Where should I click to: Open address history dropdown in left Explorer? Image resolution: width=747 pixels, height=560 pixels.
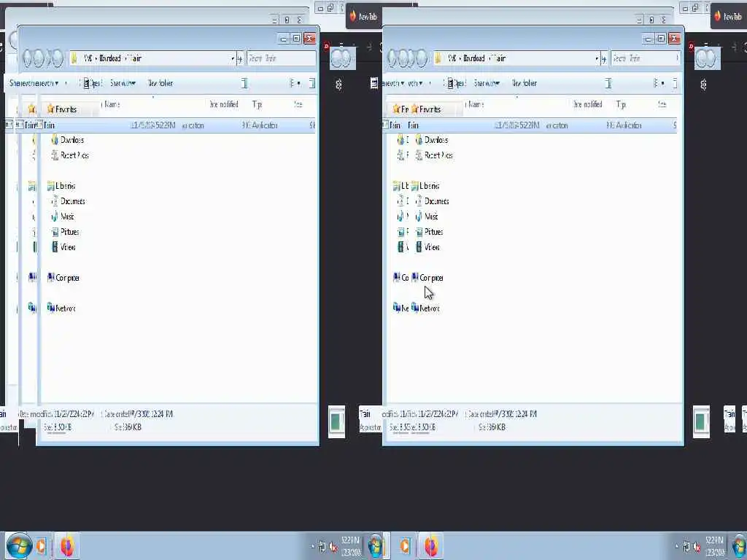233,58
